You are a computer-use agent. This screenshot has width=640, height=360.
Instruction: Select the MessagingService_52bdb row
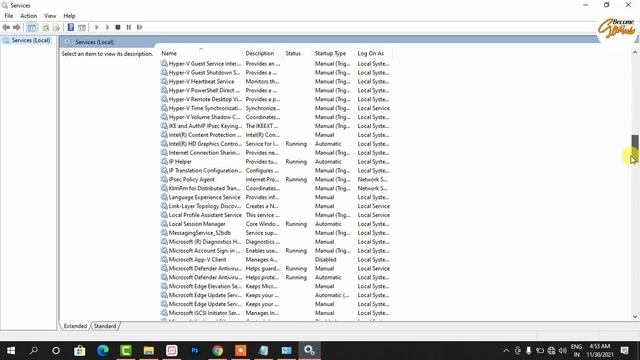point(275,233)
